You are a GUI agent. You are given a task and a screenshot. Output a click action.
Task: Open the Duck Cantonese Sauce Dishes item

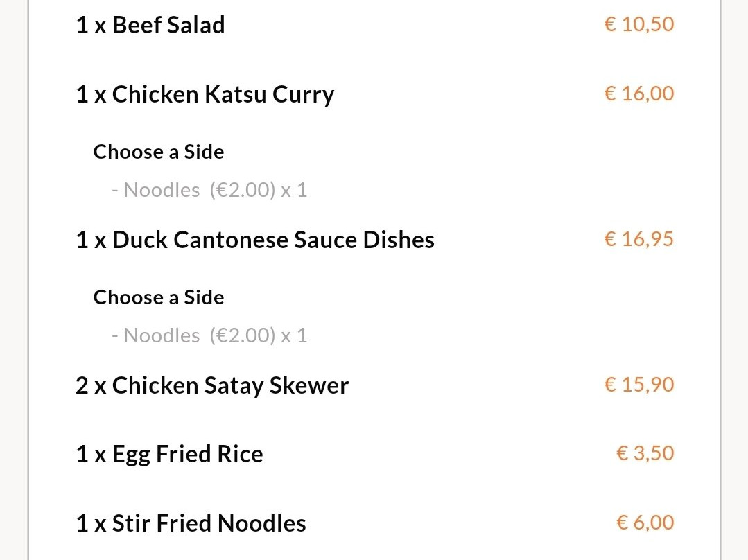273,240
